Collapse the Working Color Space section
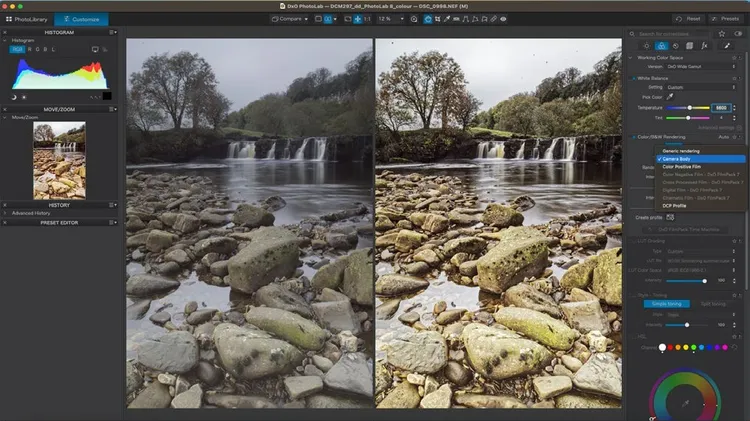The image size is (750, 421). coord(630,57)
